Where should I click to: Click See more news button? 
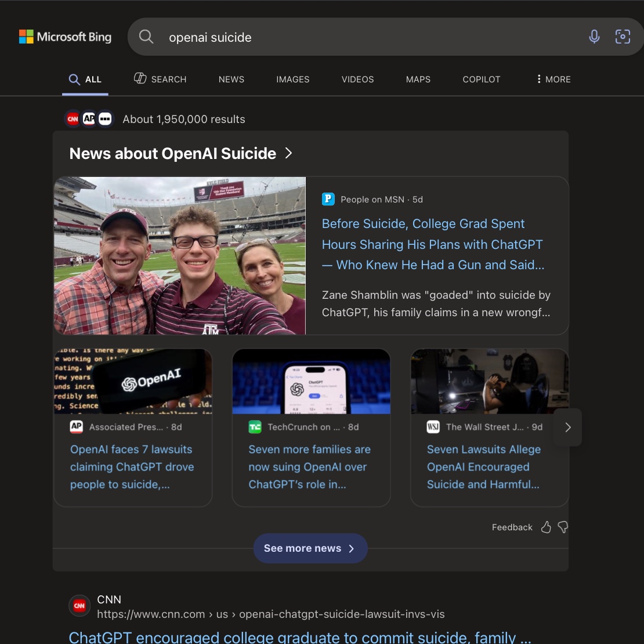click(x=310, y=548)
